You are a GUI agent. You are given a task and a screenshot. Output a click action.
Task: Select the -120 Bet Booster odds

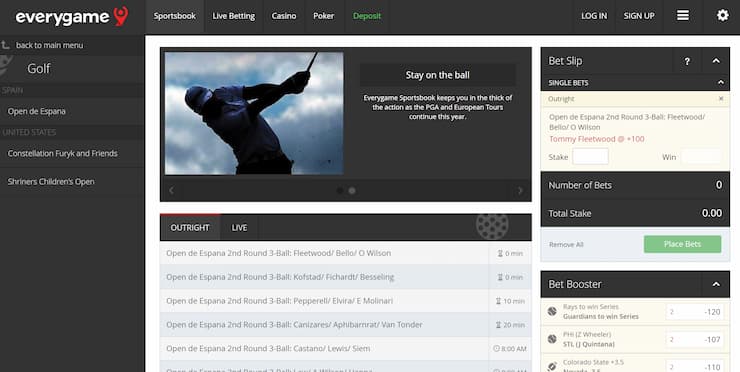695,312
